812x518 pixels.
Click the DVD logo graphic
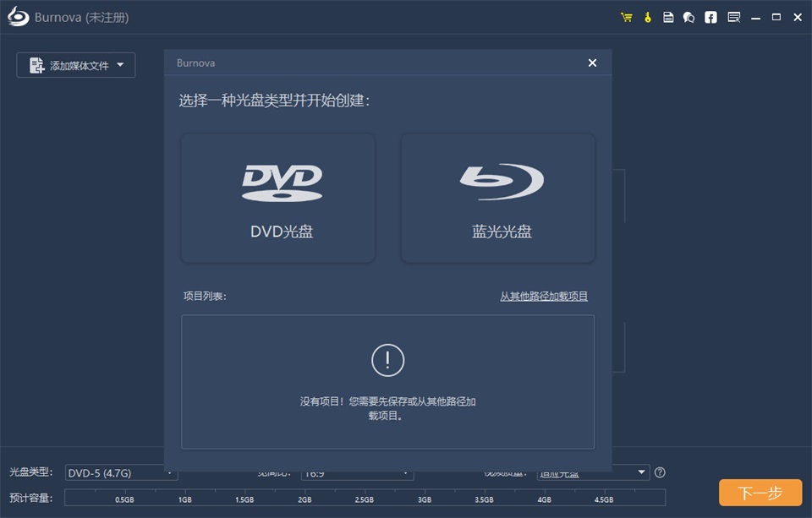pyautogui.click(x=283, y=183)
